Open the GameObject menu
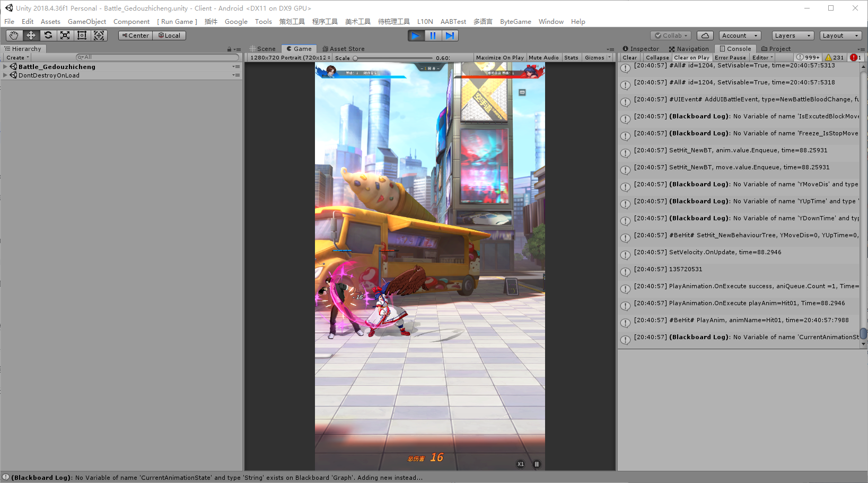Viewport: 868px width, 483px height. pyautogui.click(x=87, y=22)
